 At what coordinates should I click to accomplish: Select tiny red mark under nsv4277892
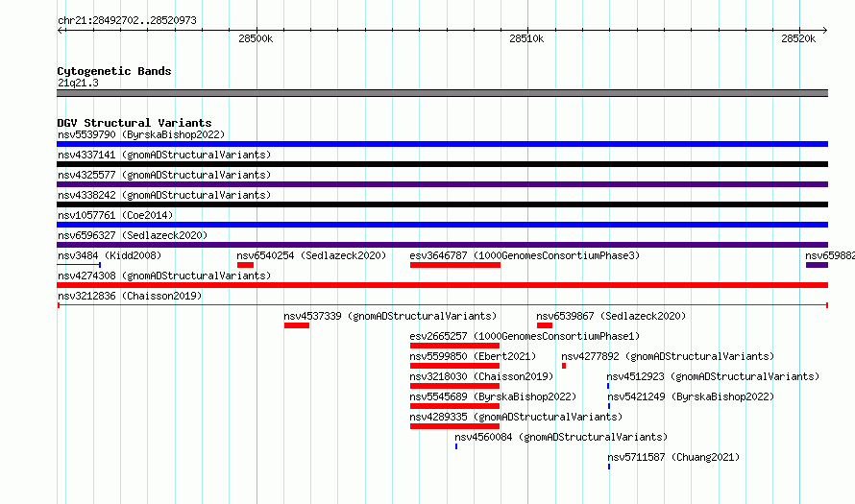[x=564, y=366]
